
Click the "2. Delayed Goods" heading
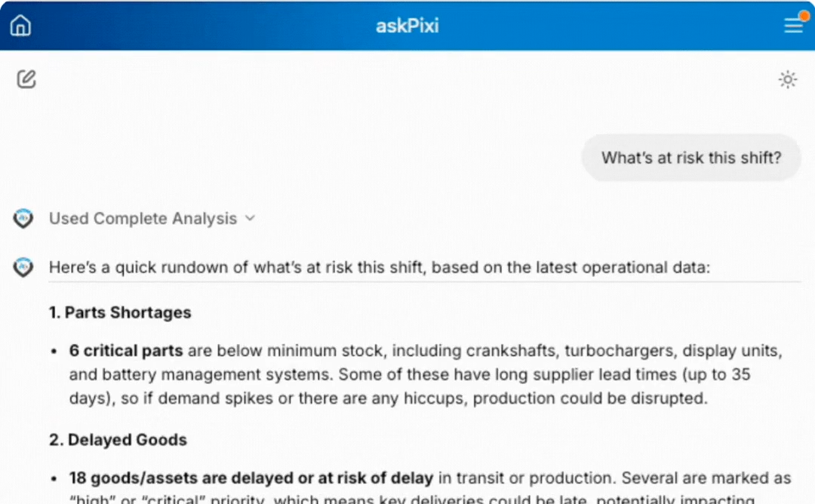[118, 440]
